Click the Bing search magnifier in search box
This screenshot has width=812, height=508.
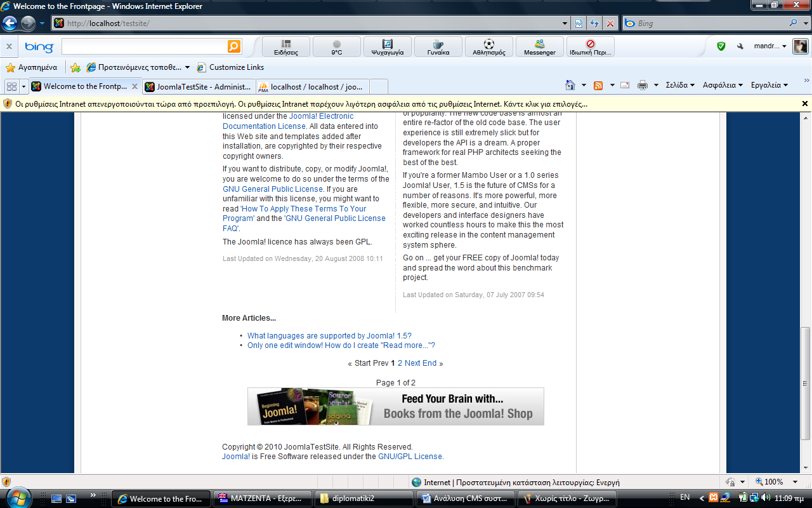[794, 23]
